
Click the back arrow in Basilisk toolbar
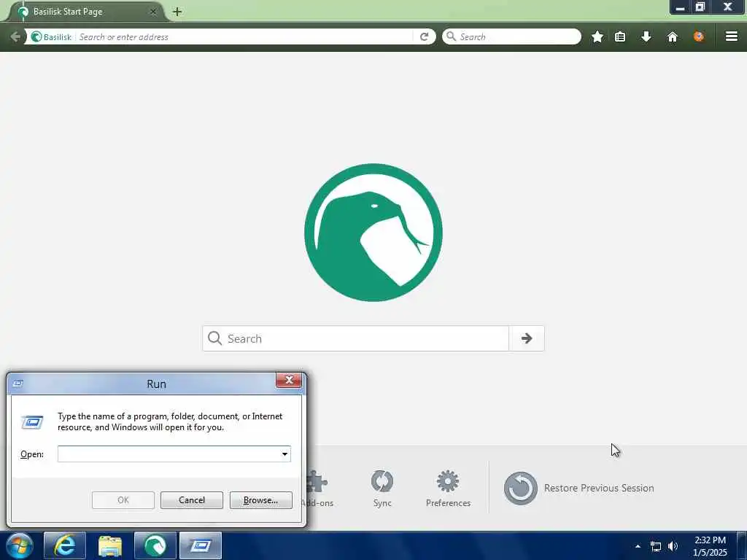click(15, 36)
